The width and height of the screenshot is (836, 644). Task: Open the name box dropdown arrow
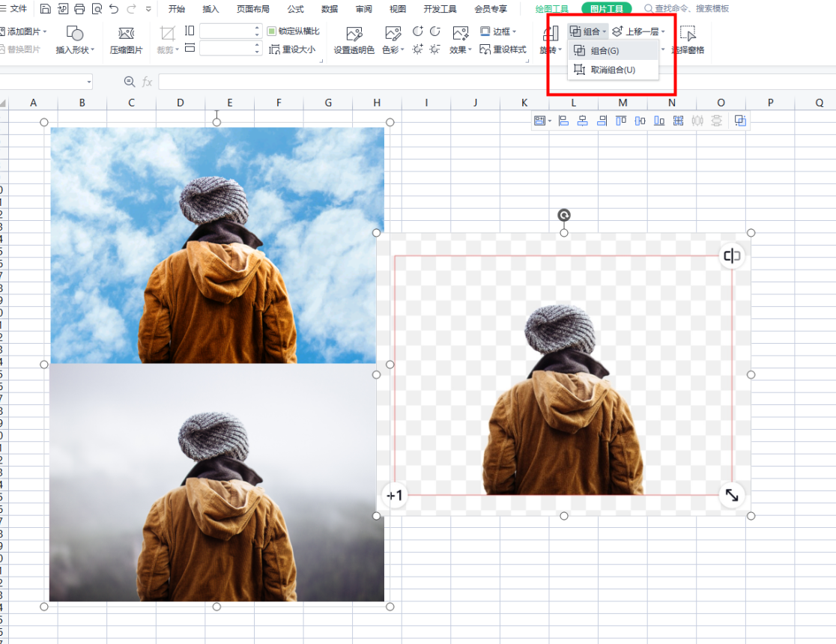pos(89,82)
